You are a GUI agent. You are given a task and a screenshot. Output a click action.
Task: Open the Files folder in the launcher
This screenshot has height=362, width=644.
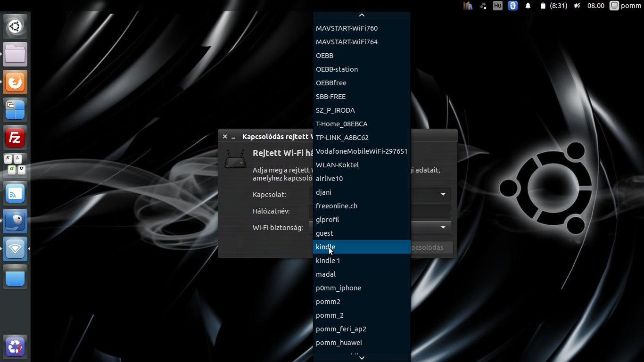(15, 54)
